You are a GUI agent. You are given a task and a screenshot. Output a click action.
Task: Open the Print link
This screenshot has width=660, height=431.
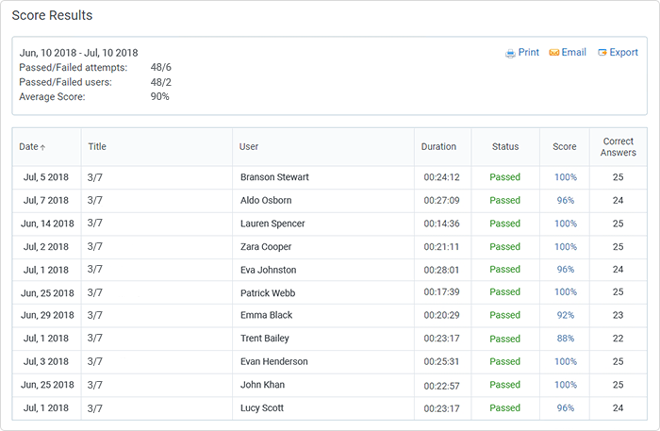[528, 53]
